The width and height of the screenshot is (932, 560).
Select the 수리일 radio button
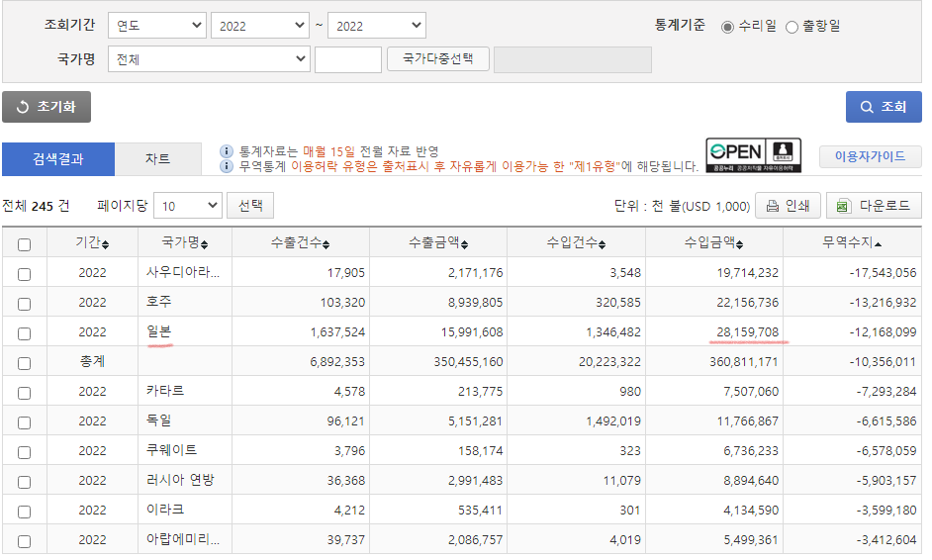728,27
